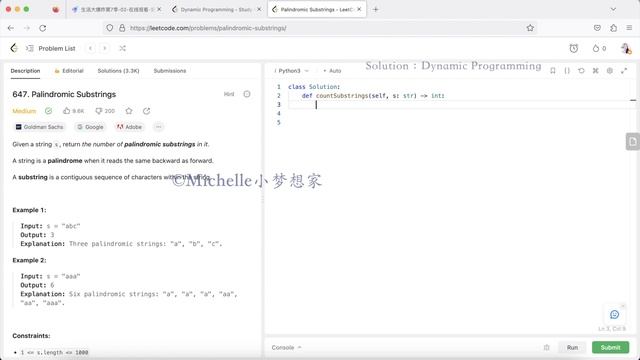Screen dimensions: 640x360
Task: List all tabs chevron dropdown
Action: pyautogui.click(x=613, y=9)
